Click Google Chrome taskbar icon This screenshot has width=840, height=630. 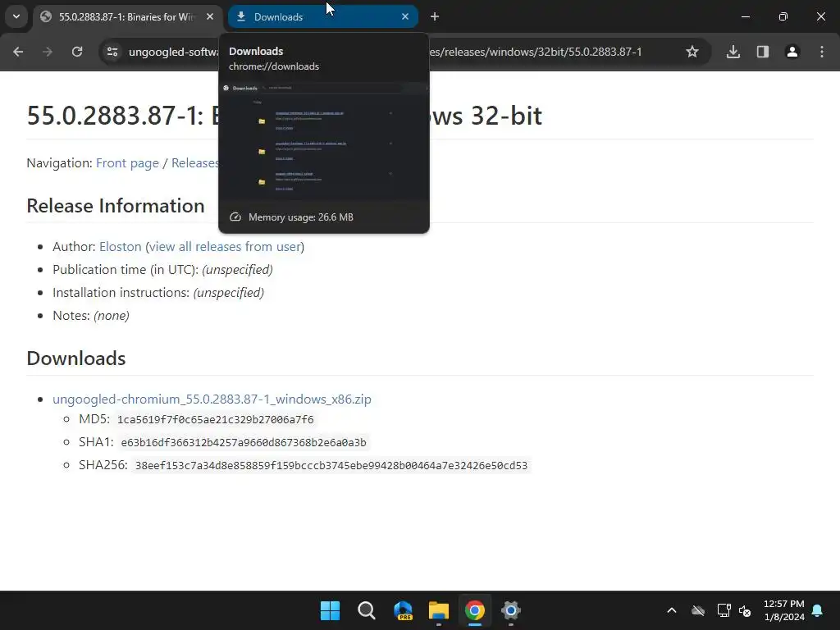(x=475, y=610)
